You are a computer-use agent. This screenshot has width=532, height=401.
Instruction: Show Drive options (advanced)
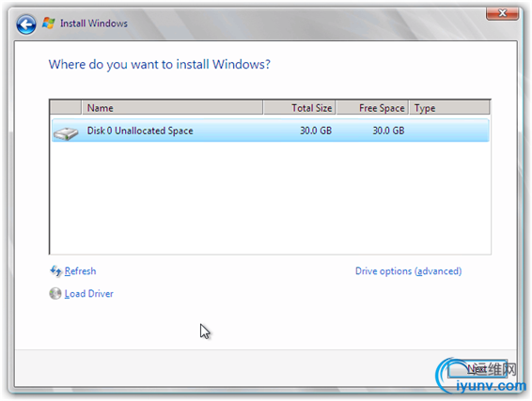408,271
